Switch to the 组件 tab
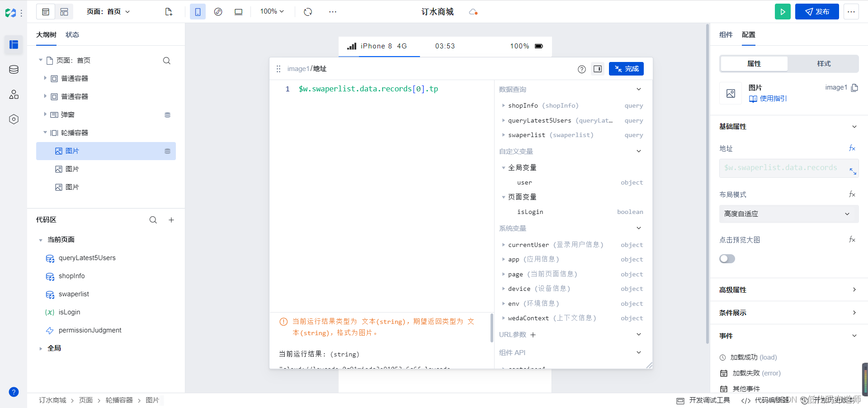 pos(726,35)
